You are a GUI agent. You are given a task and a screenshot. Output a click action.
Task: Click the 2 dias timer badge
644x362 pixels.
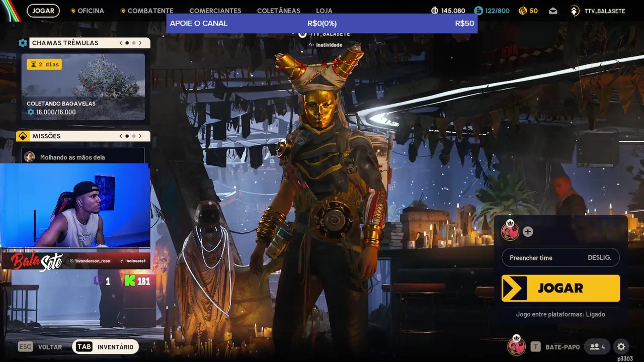click(44, 64)
